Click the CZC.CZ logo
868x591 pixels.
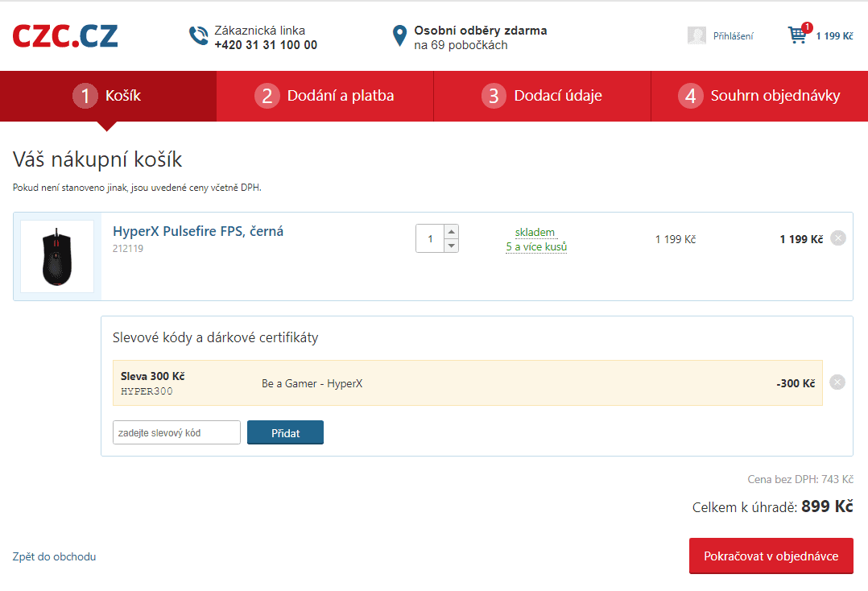tap(65, 36)
